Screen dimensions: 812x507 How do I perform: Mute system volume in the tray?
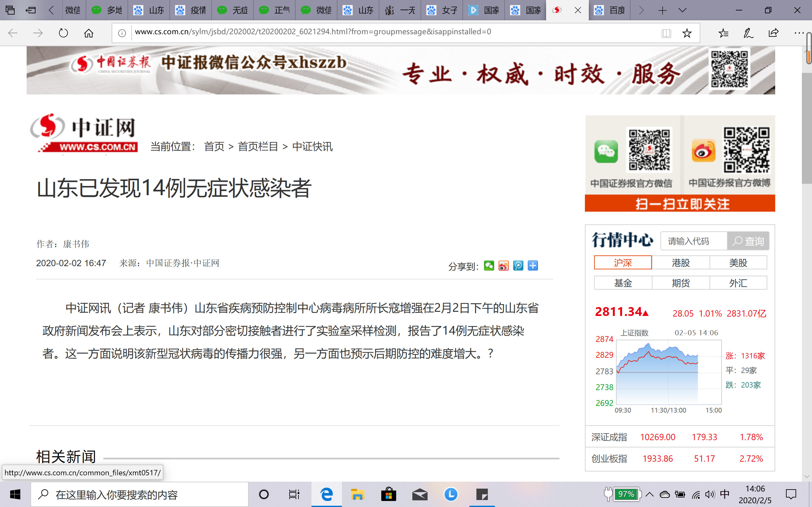(x=709, y=494)
